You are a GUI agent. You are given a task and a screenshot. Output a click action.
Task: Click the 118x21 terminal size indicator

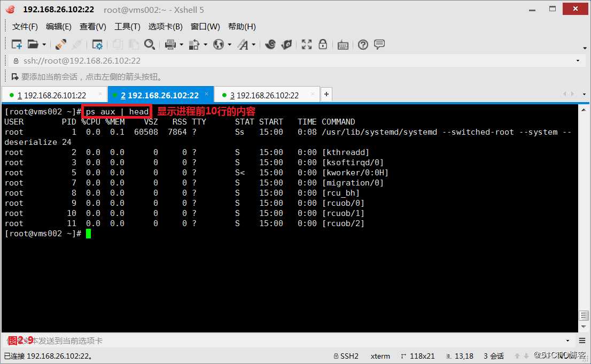tap(418, 356)
